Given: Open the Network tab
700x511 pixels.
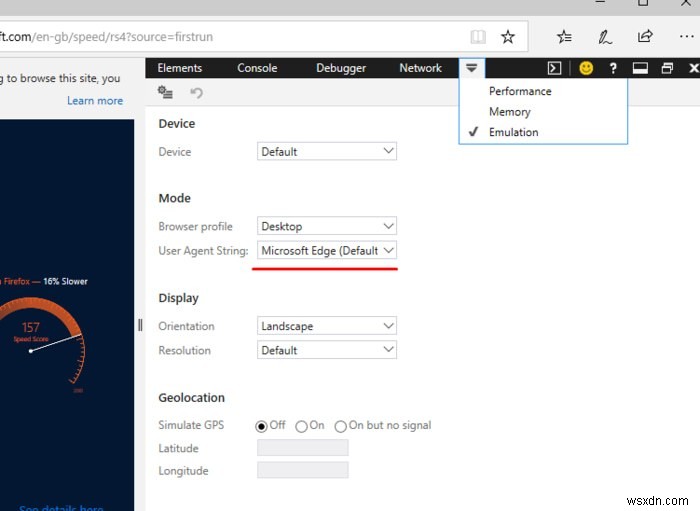Looking at the screenshot, I should (x=421, y=68).
